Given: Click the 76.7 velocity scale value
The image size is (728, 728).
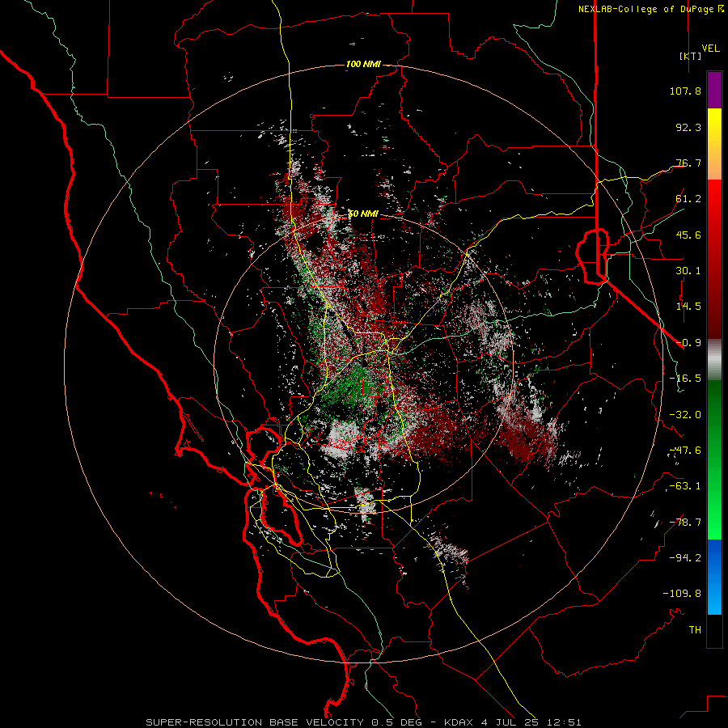Looking at the screenshot, I should (688, 163).
